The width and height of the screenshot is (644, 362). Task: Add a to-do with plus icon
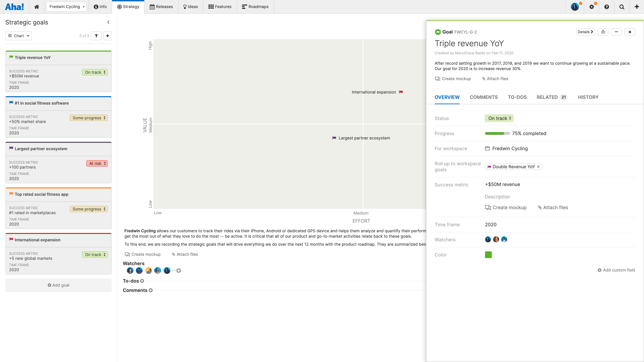pos(142,281)
